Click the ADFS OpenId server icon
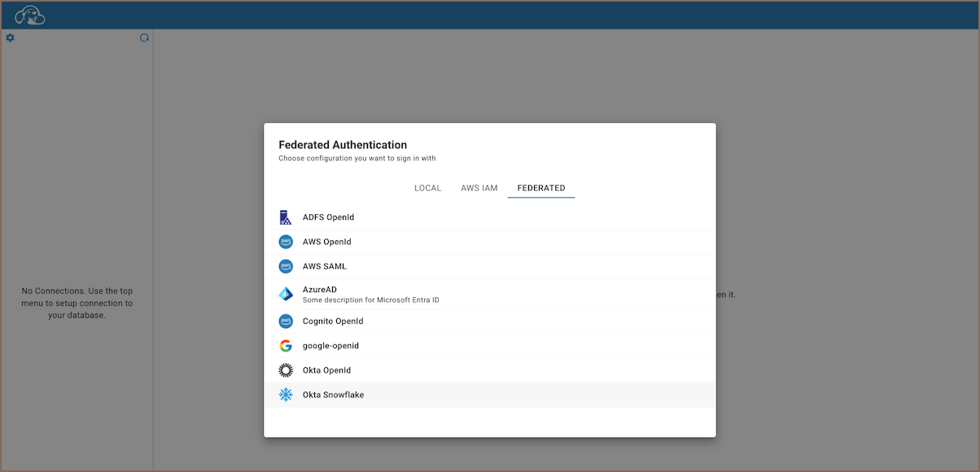 tap(286, 217)
